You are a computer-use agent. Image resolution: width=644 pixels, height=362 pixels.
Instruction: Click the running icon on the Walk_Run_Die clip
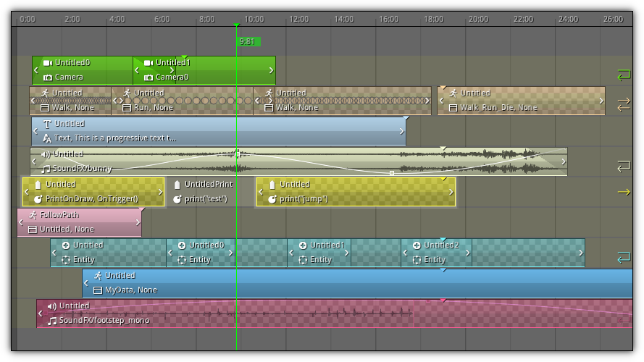453,93
